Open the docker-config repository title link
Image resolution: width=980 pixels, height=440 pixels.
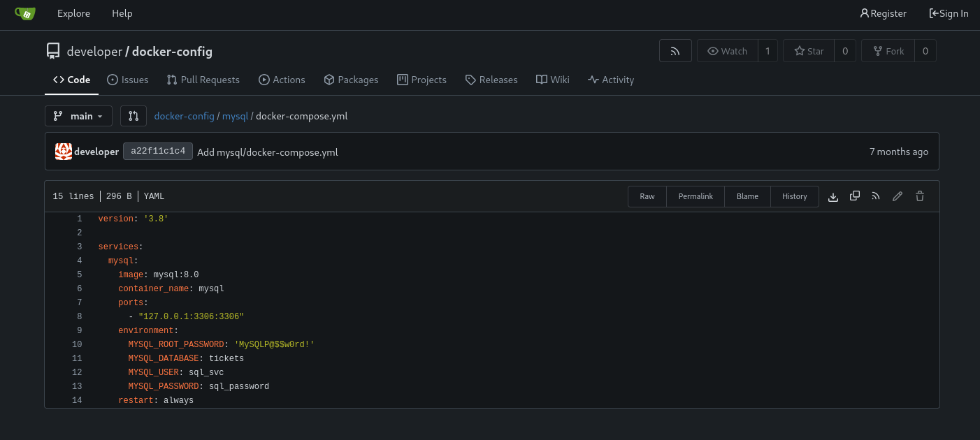coord(172,51)
